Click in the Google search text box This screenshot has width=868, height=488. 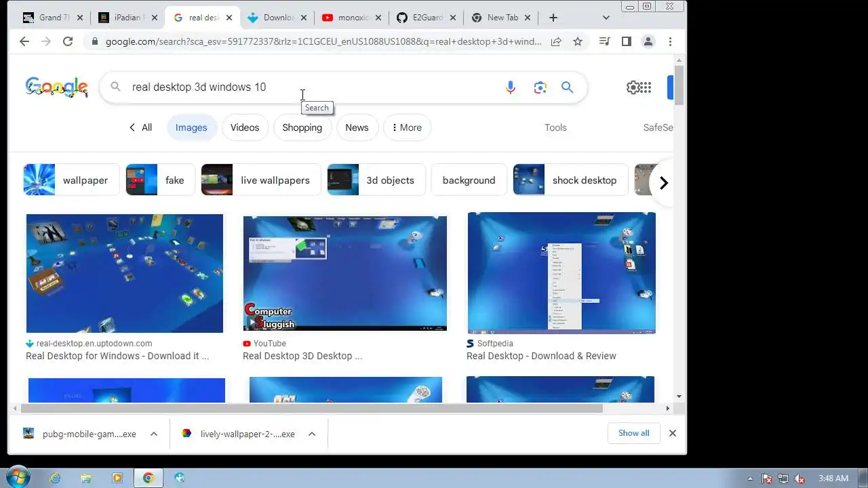312,87
